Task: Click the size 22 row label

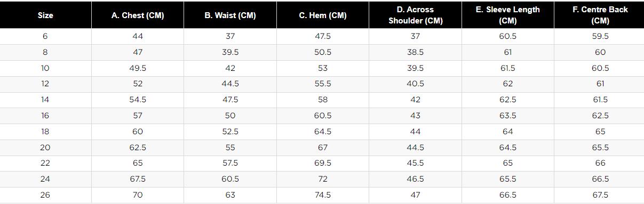Action: point(45,163)
